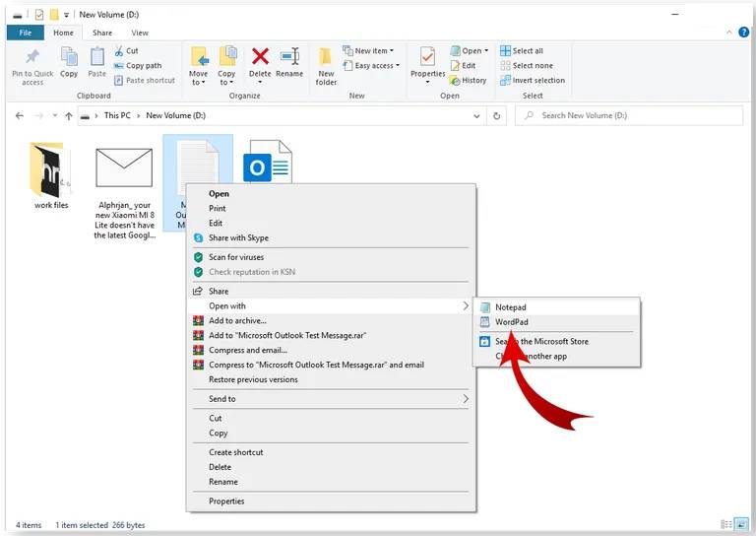Select the Alphrjan email envelope file
This screenshot has width=756, height=536.
pos(124,193)
